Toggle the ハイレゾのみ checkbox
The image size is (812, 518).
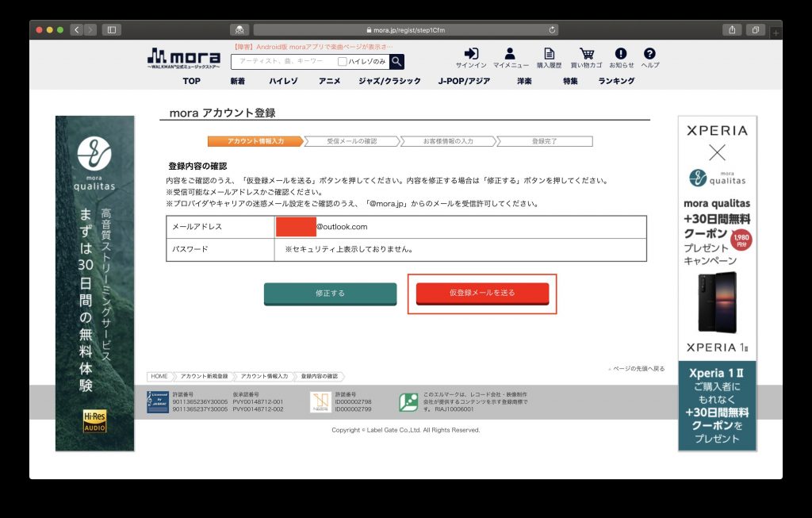click(x=342, y=62)
